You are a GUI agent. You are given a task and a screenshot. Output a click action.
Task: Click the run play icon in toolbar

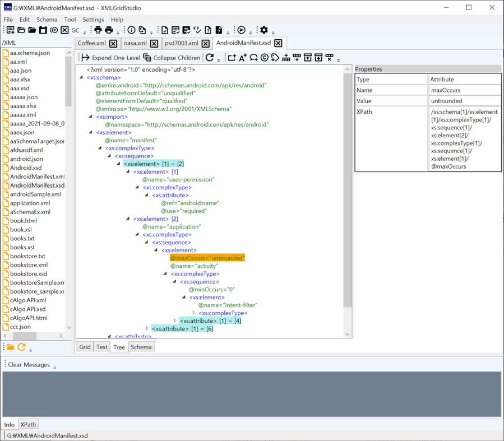pyautogui.click(x=242, y=30)
